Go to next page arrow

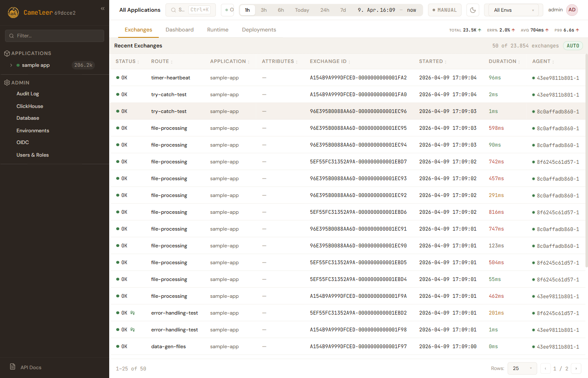pyautogui.click(x=576, y=368)
